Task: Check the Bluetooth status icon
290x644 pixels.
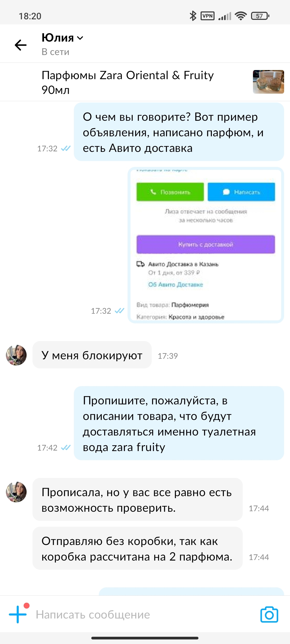Action: click(x=193, y=16)
